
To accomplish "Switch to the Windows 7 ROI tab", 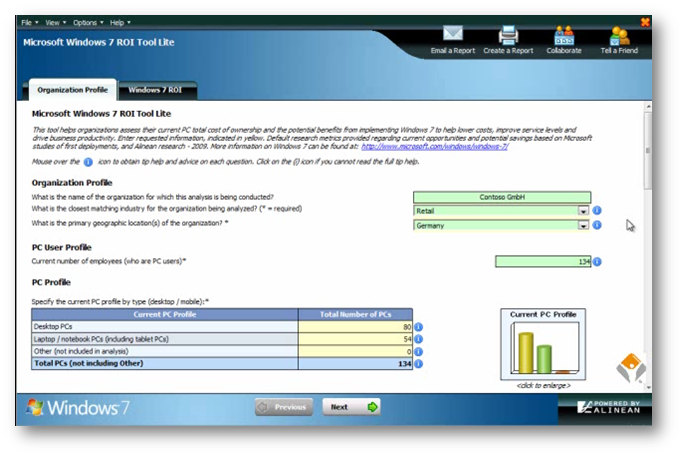I will pyautogui.click(x=157, y=90).
